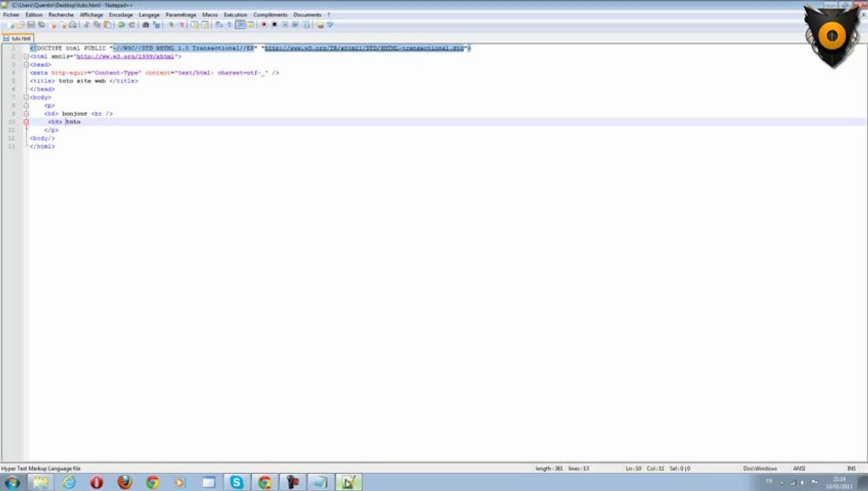Save the file with the floppy disk icon

31,25
